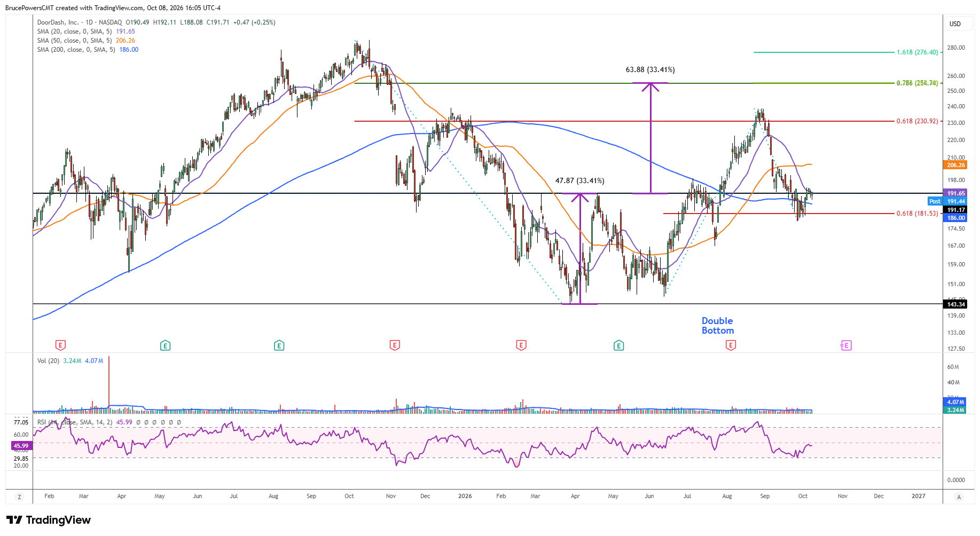
Task: Click the 143.34 horizontal line price label
Action: click(955, 304)
